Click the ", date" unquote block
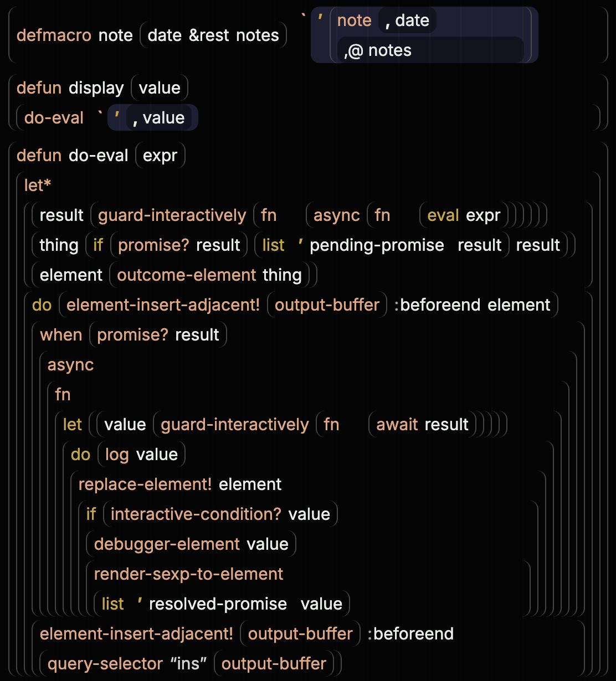The image size is (616, 681). [x=407, y=20]
